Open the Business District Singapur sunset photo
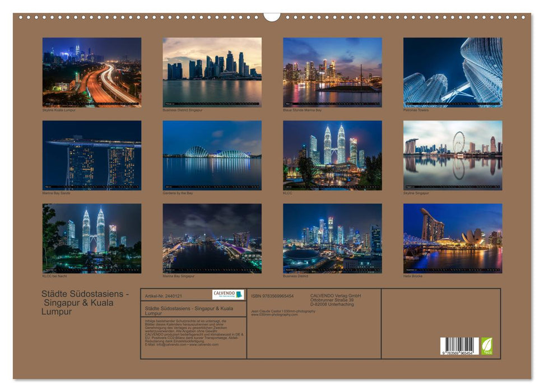Image resolution: width=544 pixels, height=392 pixels. tap(212, 72)
